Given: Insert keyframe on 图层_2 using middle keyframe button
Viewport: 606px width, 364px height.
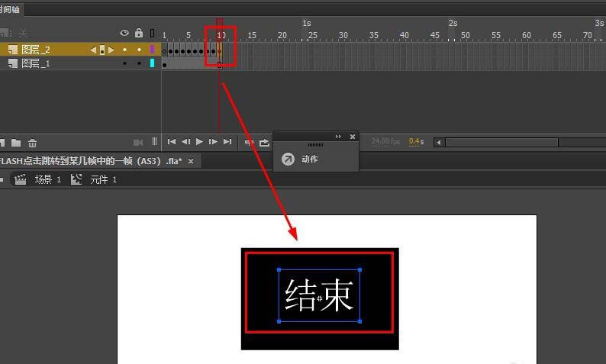Looking at the screenshot, I should tap(102, 50).
